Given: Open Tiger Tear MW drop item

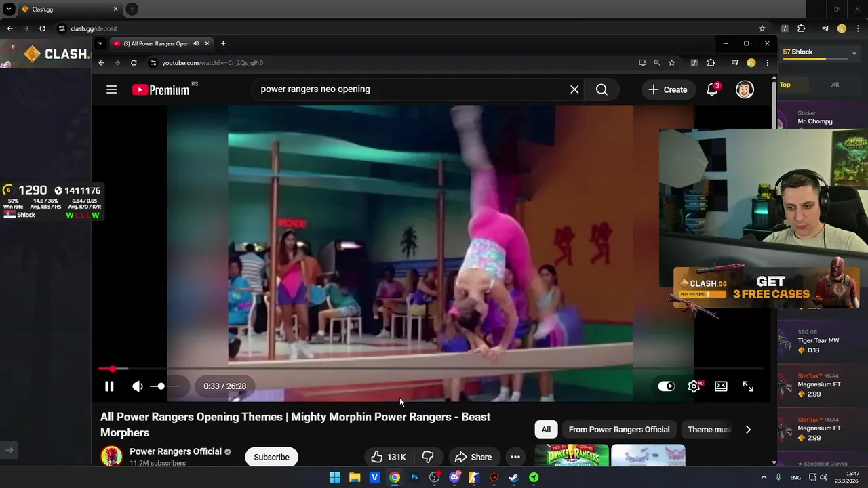Looking at the screenshot, I should click(823, 341).
